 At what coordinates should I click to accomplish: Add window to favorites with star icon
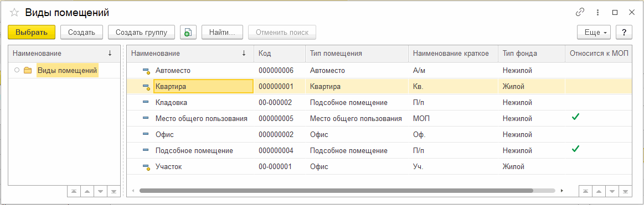point(14,13)
